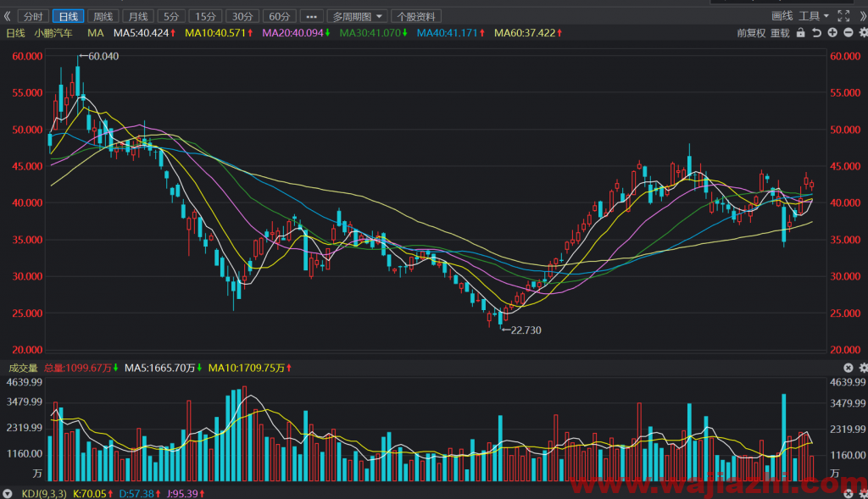The height and width of the screenshot is (499, 868).
Task: Close the KDJ sub-chart panel
Action: 848,493
